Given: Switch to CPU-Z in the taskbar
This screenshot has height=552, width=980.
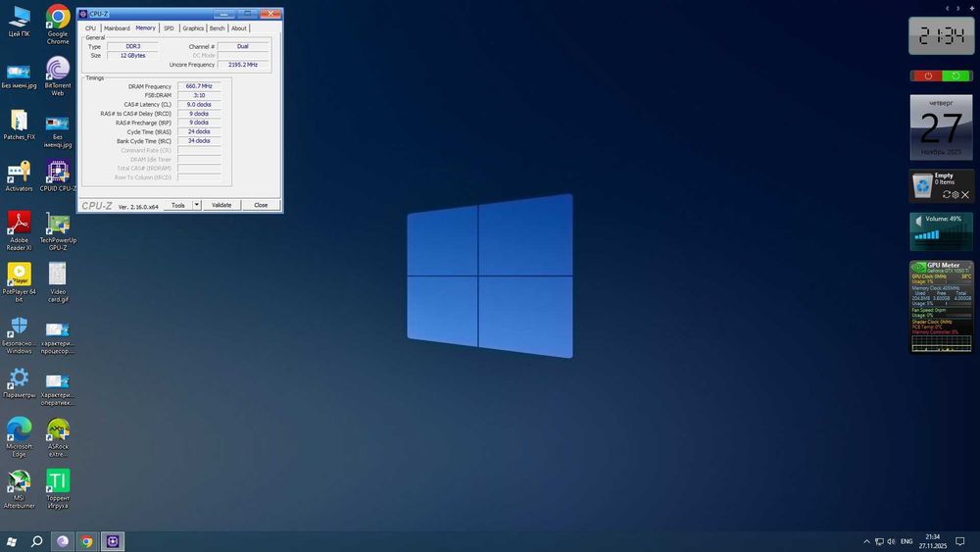Looking at the screenshot, I should tap(113, 541).
